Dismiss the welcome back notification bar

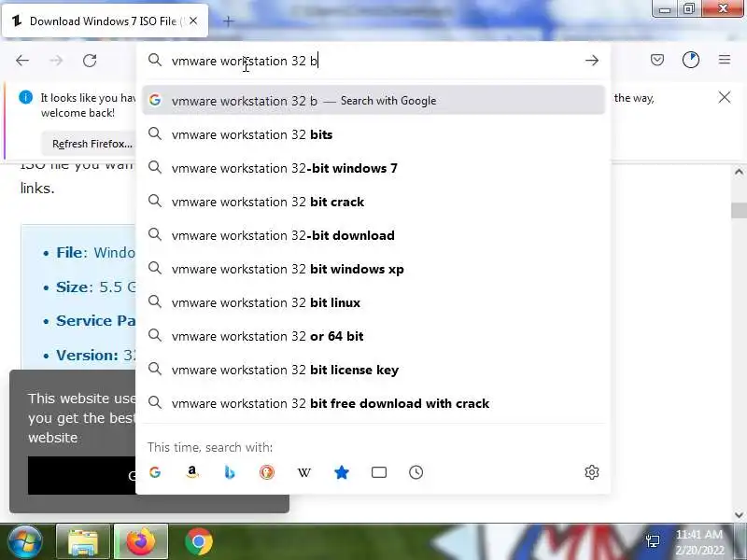[x=725, y=97]
